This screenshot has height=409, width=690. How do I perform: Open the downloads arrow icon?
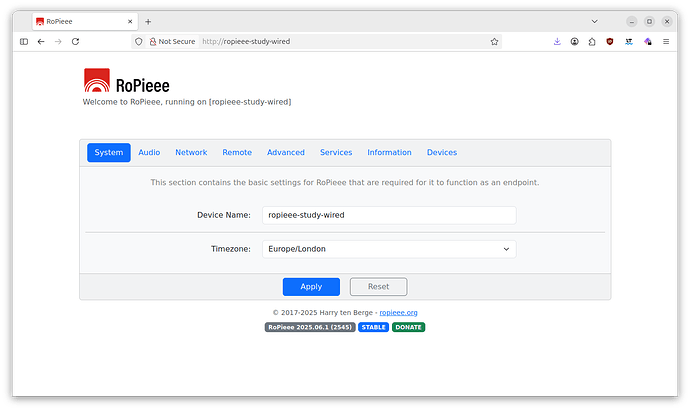(557, 41)
